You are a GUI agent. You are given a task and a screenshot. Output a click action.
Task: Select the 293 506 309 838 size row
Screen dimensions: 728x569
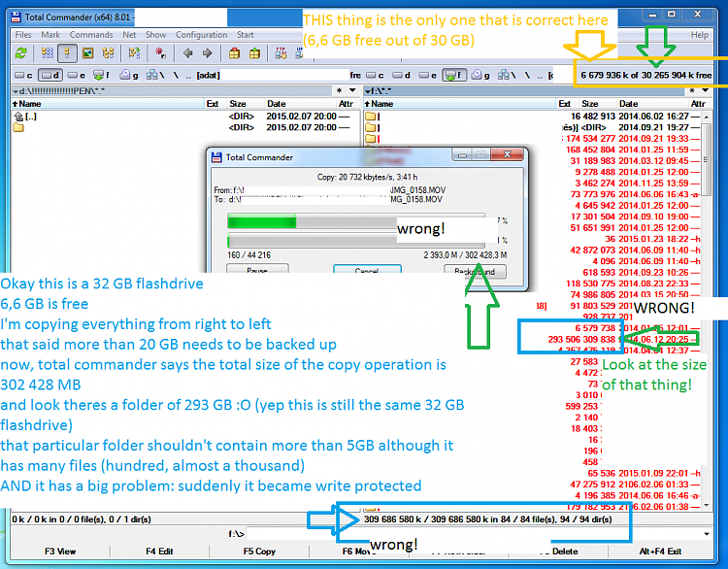tap(581, 339)
